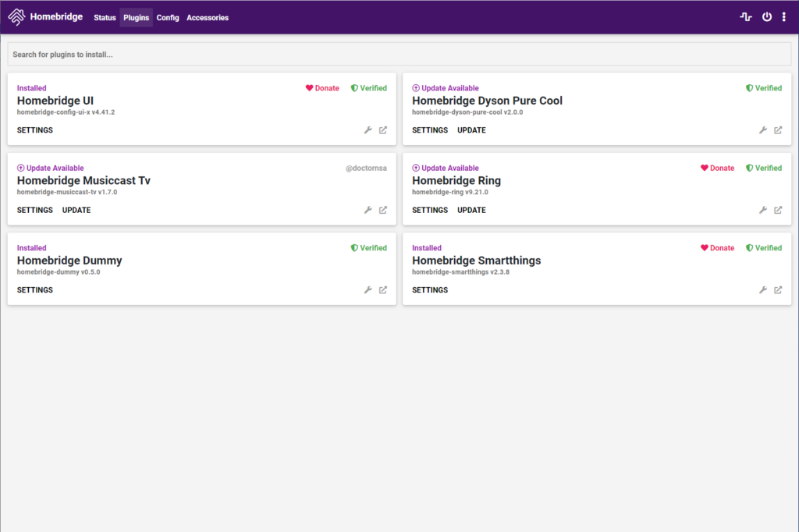Click the Homebridge logo icon
The width and height of the screenshot is (799, 532).
click(x=16, y=17)
